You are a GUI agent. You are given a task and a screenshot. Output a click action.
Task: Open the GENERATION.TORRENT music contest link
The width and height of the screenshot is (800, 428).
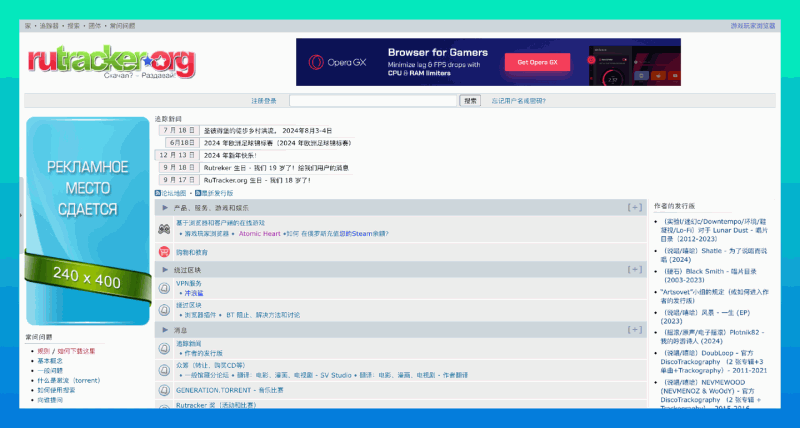pos(230,390)
